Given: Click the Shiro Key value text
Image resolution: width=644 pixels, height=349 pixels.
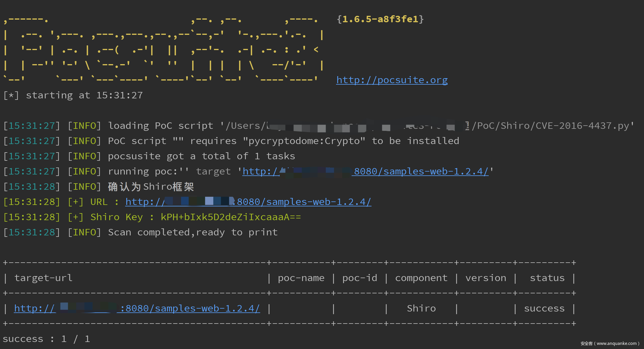Looking at the screenshot, I should pos(231,217).
